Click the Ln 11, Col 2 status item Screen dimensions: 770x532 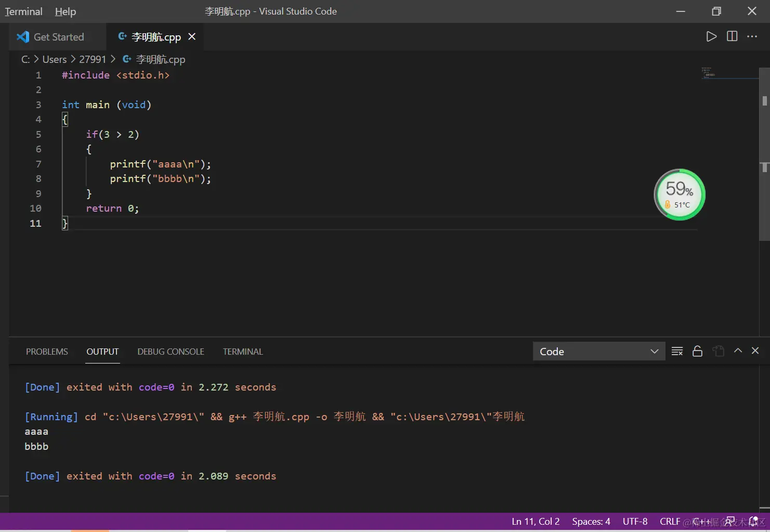[x=536, y=522]
